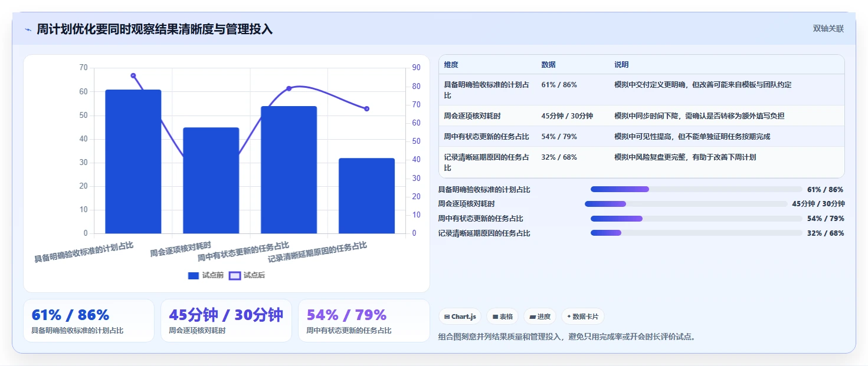Screen dimensions: 868x366
Task: Click the title 周计划优化要同时观察结果清晰度与管理投入
Action: (x=155, y=29)
